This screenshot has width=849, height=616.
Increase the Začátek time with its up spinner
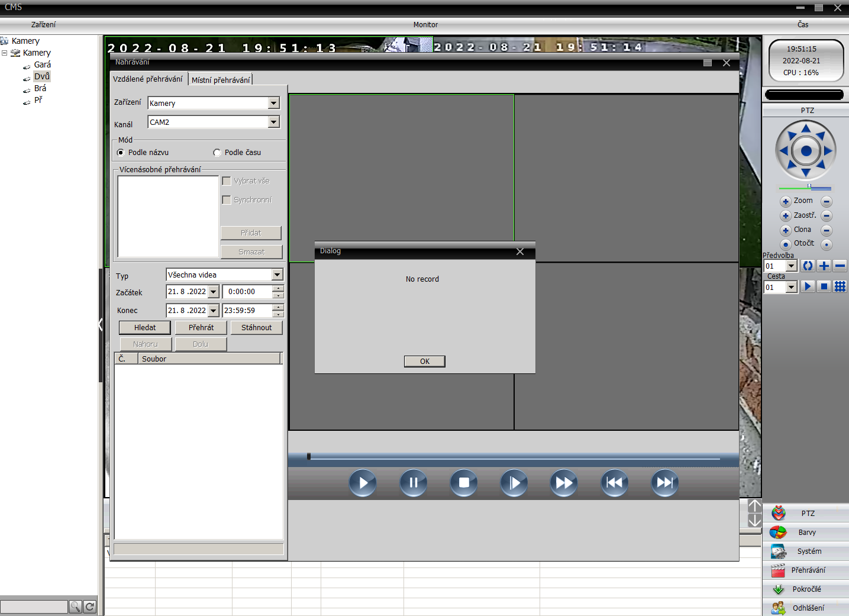(278, 289)
